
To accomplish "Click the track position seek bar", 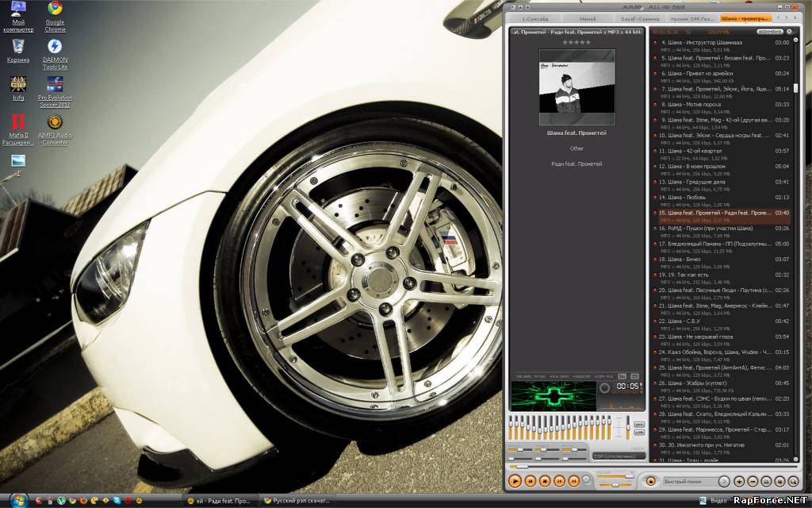I will coord(653,467).
